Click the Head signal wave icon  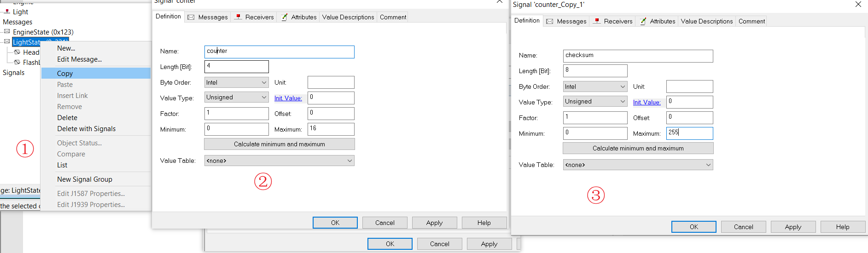point(17,52)
